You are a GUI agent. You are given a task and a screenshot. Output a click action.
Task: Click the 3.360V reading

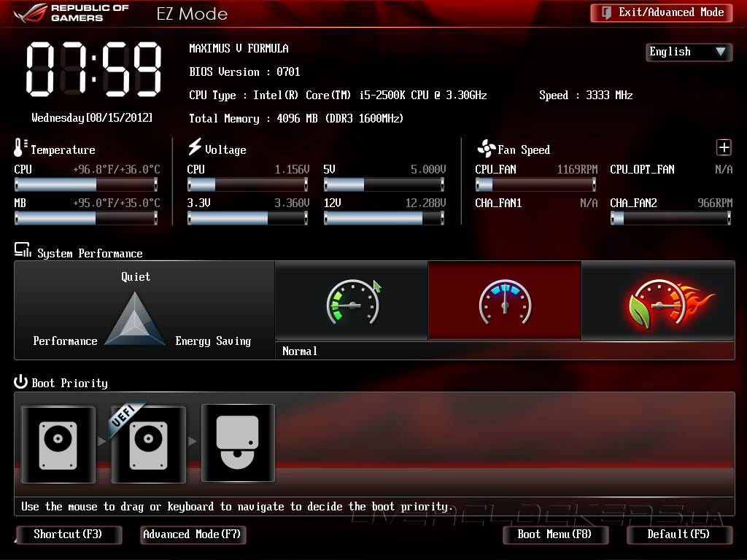[292, 203]
